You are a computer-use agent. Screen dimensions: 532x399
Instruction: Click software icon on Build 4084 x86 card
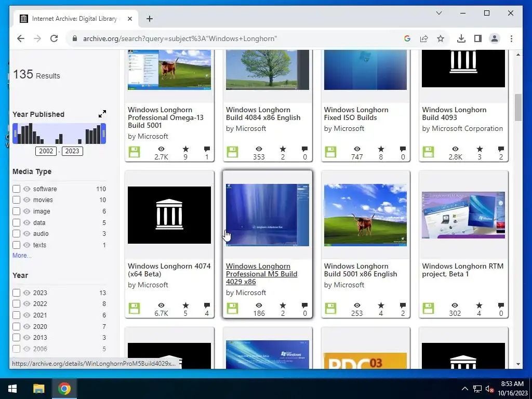click(x=232, y=152)
